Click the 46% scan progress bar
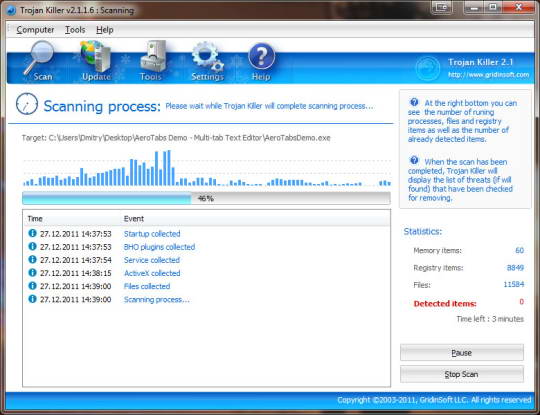540x415 pixels. 206,198
